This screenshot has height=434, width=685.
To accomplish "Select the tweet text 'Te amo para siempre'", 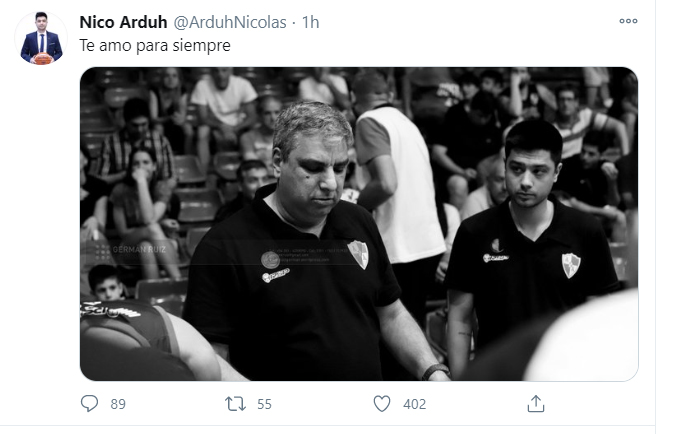I will point(155,45).
